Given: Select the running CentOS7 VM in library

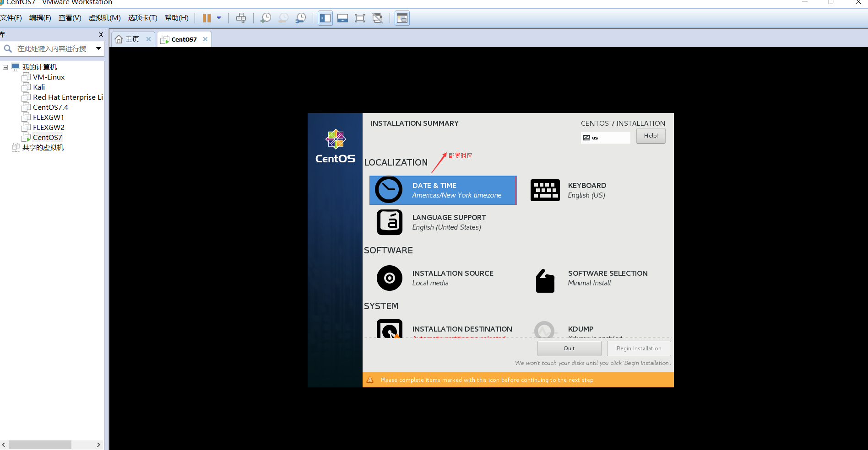Looking at the screenshot, I should (47, 138).
